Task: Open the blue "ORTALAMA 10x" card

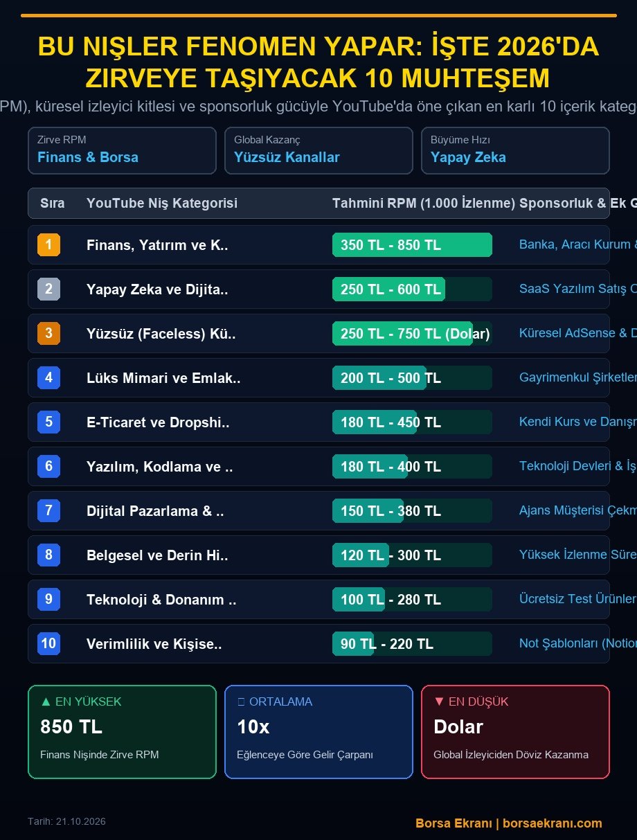Action: pyautogui.click(x=318, y=732)
